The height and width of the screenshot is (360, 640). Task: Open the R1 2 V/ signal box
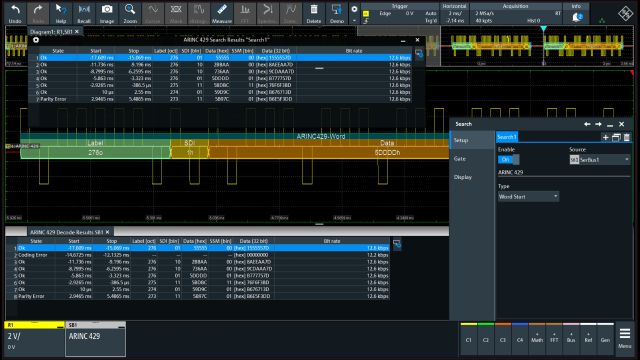click(34, 339)
